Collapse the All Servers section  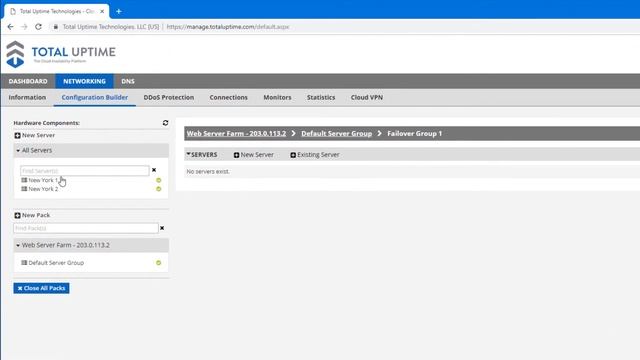[18, 151]
